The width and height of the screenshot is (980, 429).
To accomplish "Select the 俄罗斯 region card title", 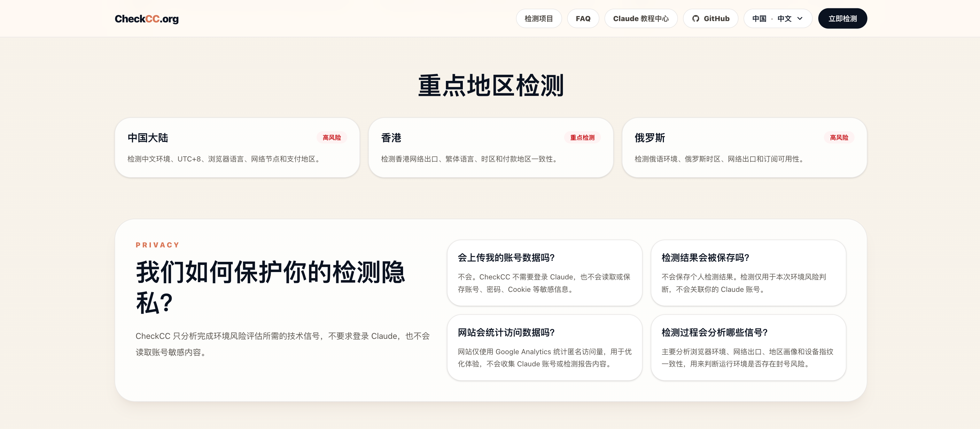I will [x=650, y=138].
